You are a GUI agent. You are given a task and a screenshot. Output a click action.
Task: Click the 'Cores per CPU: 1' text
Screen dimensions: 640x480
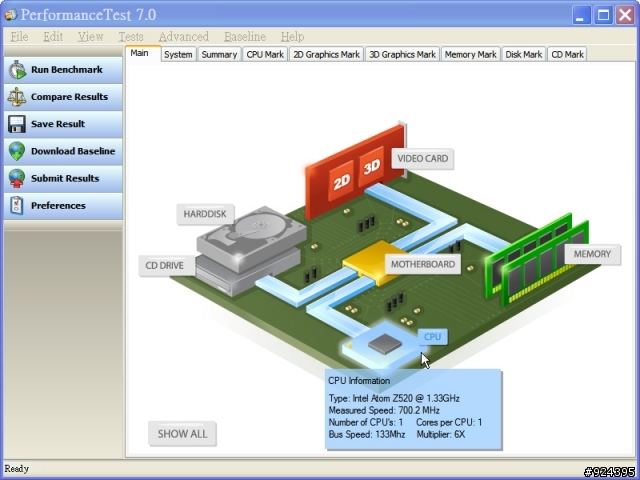[x=449, y=422]
